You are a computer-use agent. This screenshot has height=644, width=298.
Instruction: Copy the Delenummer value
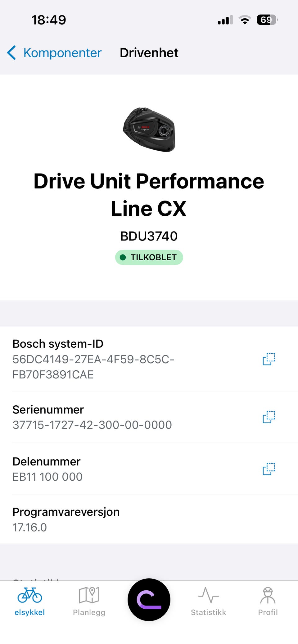[x=269, y=469]
